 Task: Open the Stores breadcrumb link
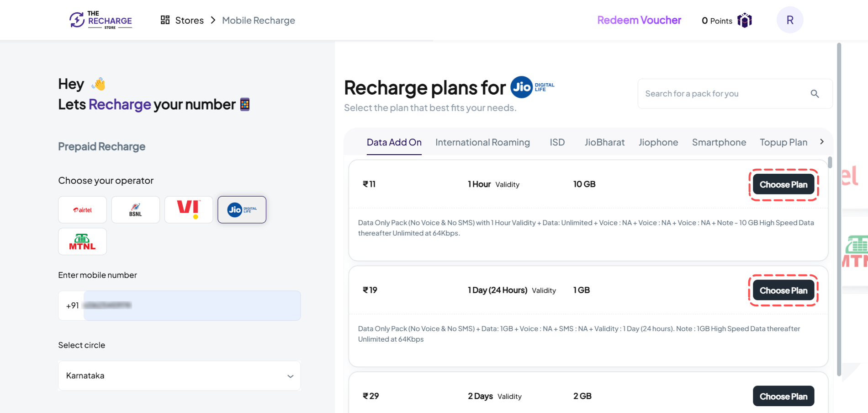pyautogui.click(x=189, y=20)
